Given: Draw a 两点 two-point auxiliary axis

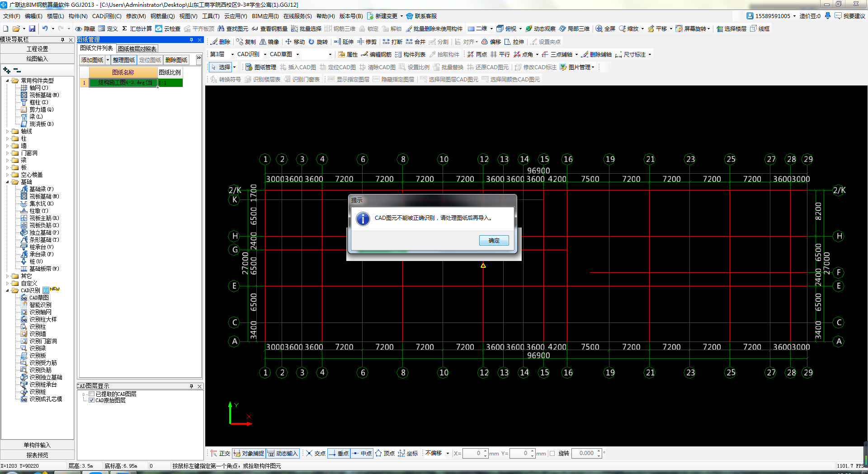Looking at the screenshot, I should tap(477, 54).
